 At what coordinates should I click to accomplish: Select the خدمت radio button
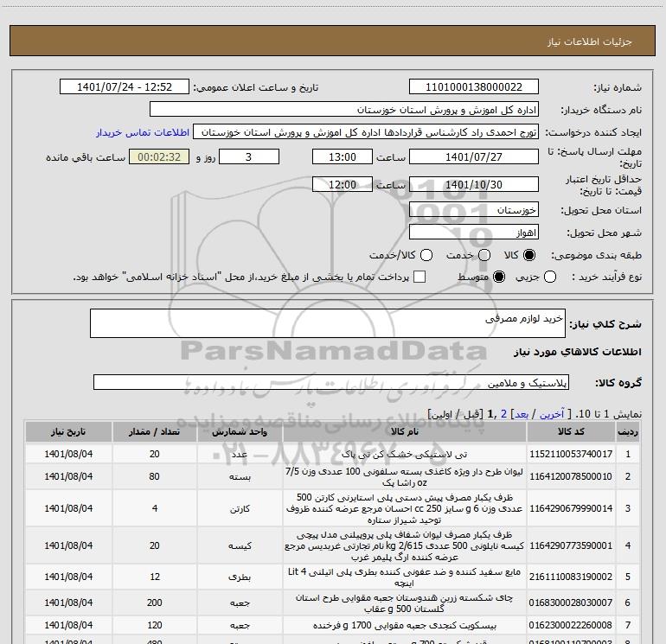coord(484,255)
